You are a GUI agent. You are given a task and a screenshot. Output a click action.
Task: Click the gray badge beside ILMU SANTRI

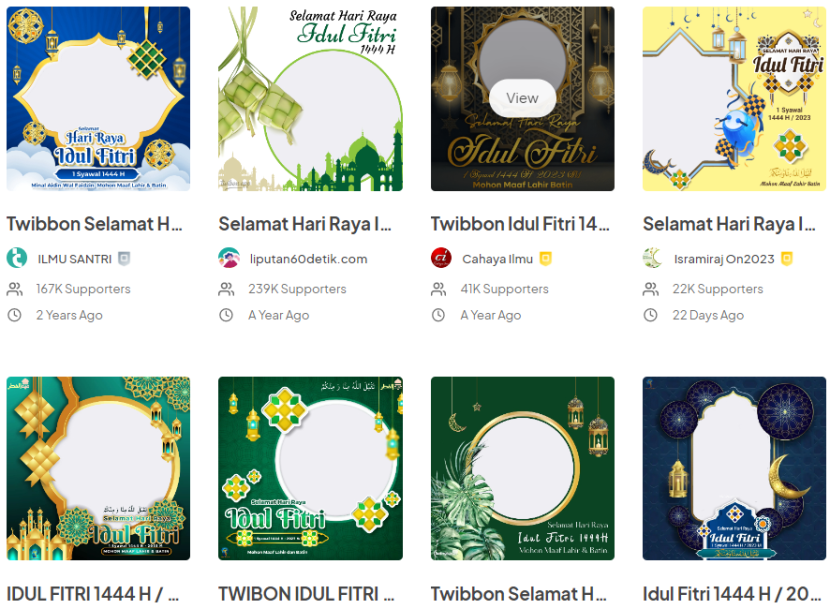[x=124, y=258]
